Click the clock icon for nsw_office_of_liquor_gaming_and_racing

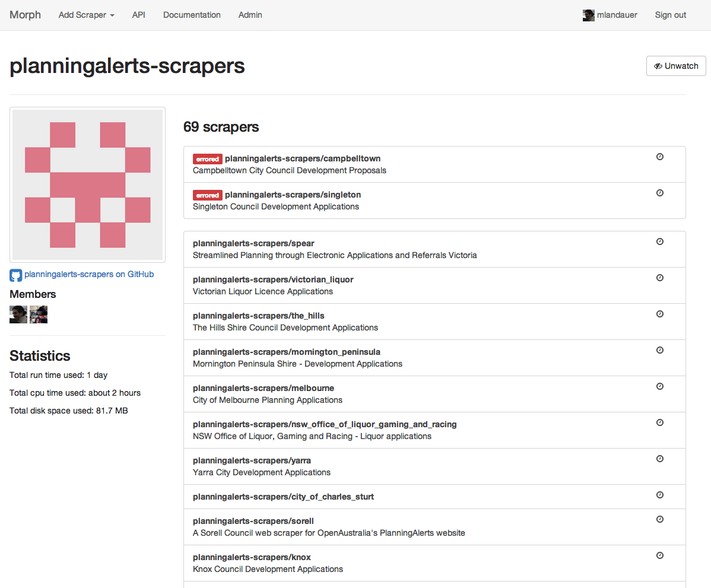[660, 422]
